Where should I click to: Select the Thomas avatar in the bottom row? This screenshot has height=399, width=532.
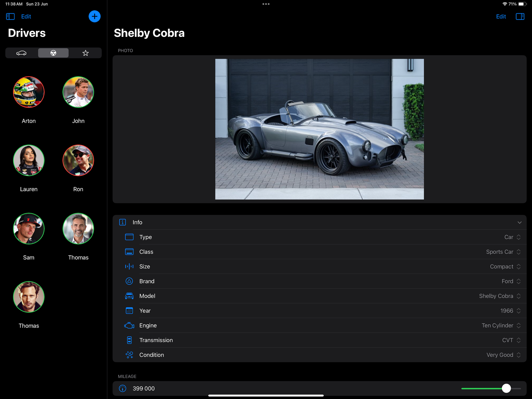click(29, 297)
